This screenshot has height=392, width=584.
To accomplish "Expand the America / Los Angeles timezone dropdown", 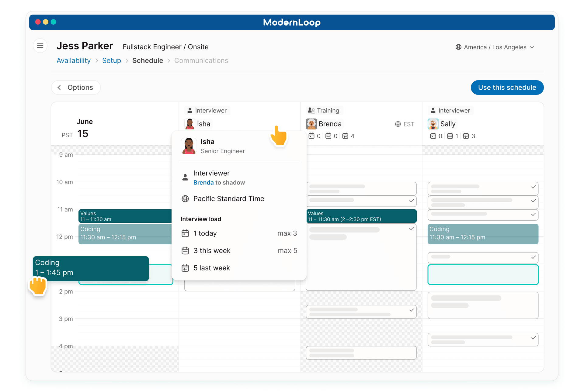I will point(532,47).
